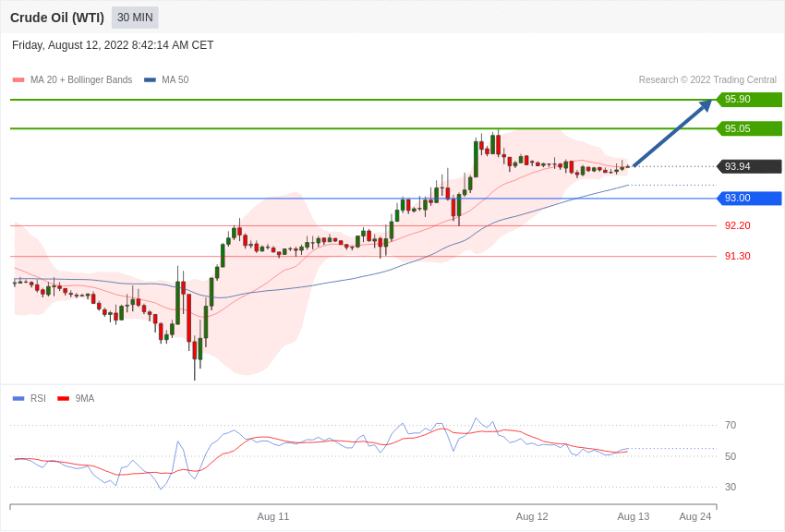Click the MA 20 + Bollinger Bands legend swatch

(x=18, y=79)
